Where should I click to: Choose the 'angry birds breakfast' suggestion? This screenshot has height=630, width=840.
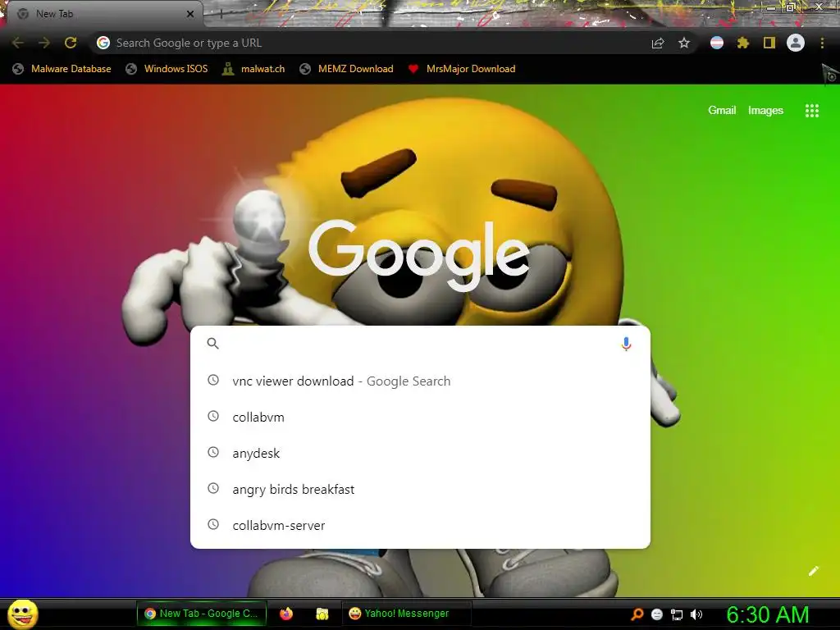tap(420, 489)
